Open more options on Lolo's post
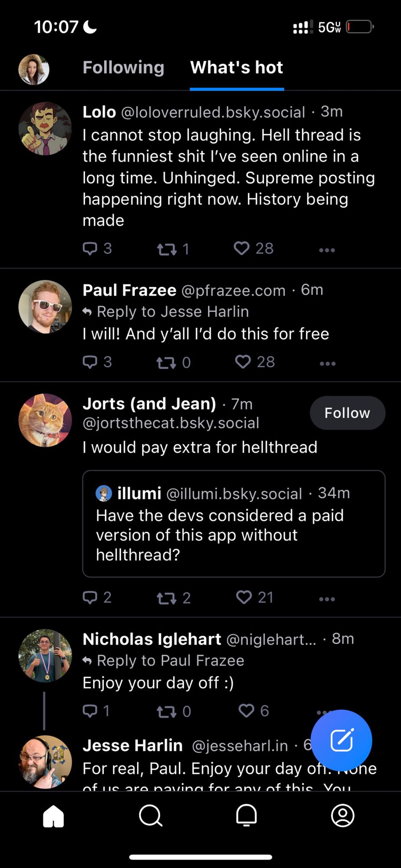This screenshot has height=868, width=401. (x=327, y=250)
